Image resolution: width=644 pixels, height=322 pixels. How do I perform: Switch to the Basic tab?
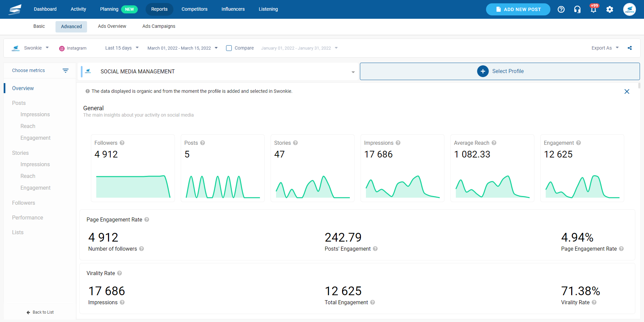39,26
